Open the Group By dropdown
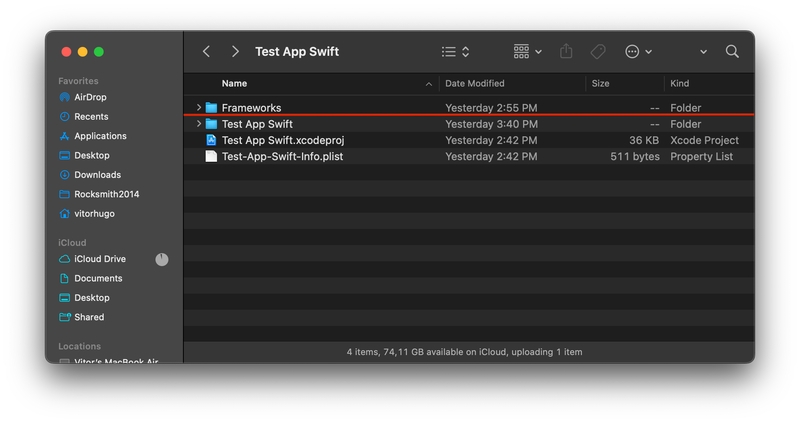800x423 pixels. (x=527, y=52)
